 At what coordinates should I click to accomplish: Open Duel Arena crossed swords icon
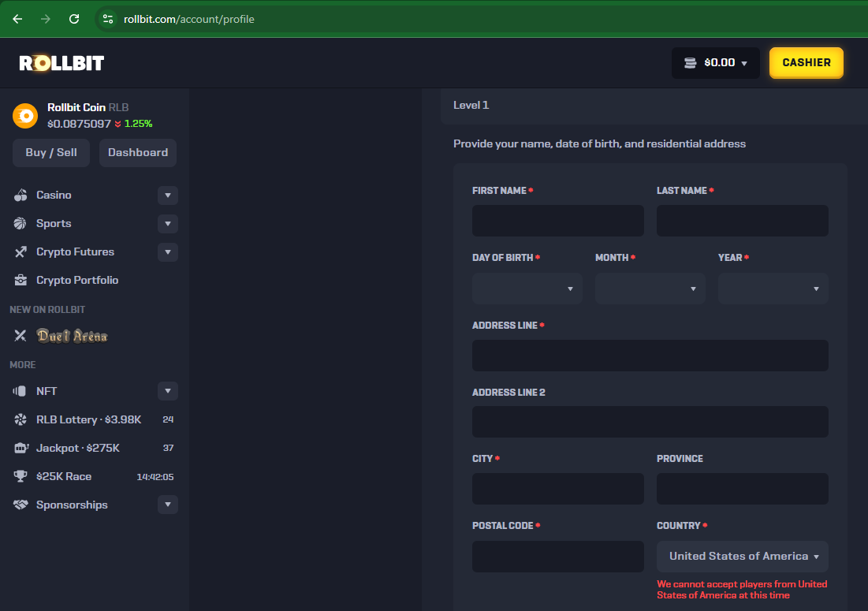(20, 336)
